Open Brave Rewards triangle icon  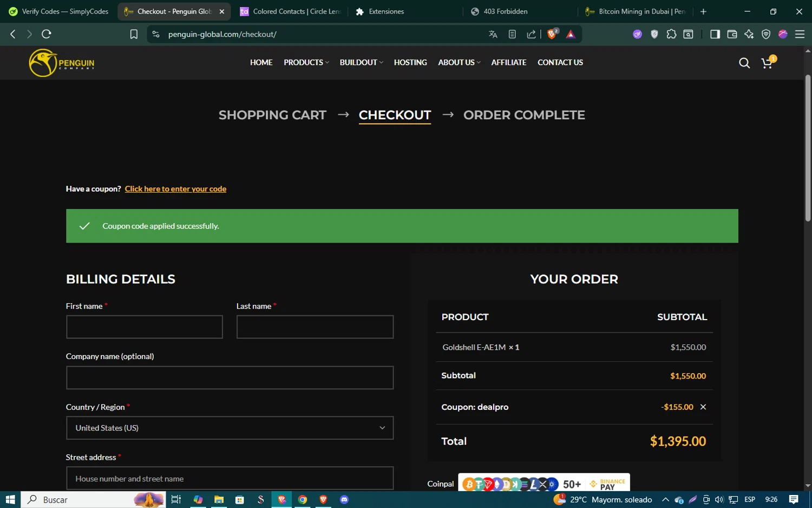click(571, 34)
